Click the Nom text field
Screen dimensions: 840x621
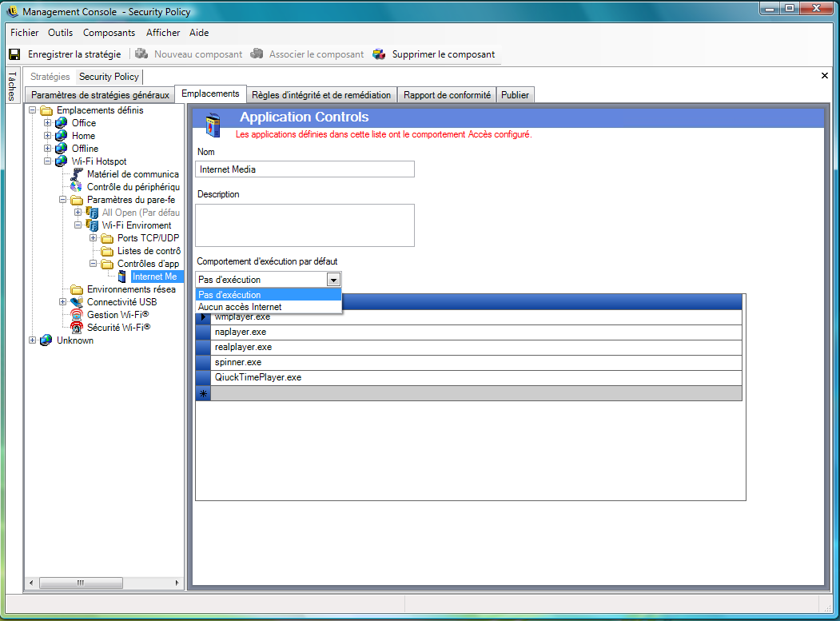[x=305, y=169]
